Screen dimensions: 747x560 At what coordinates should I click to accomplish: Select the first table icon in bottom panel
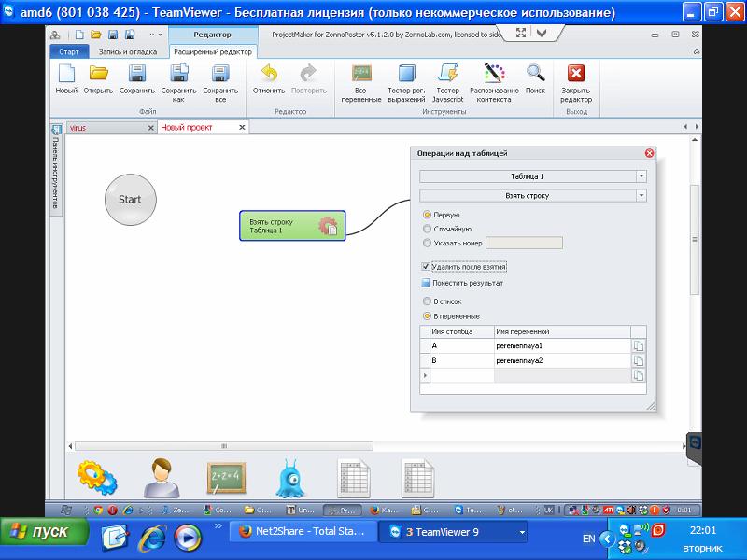pyautogui.click(x=354, y=478)
